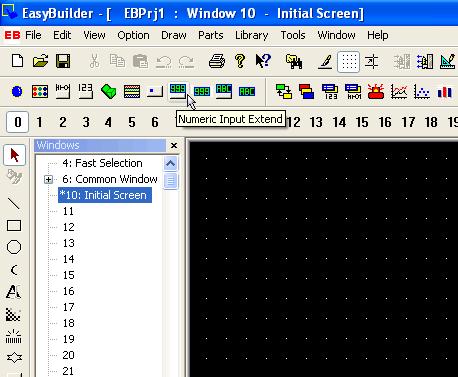
Task: Select window 11 in the tree
Action: [68, 211]
